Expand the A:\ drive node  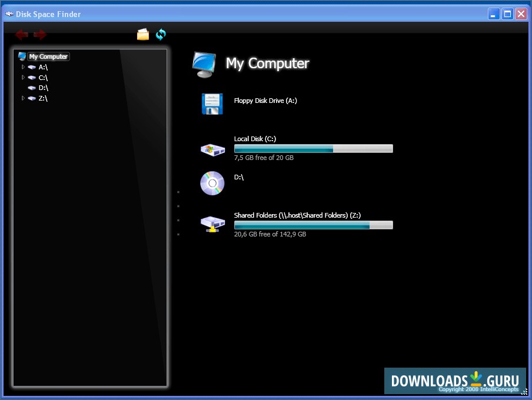pos(23,67)
